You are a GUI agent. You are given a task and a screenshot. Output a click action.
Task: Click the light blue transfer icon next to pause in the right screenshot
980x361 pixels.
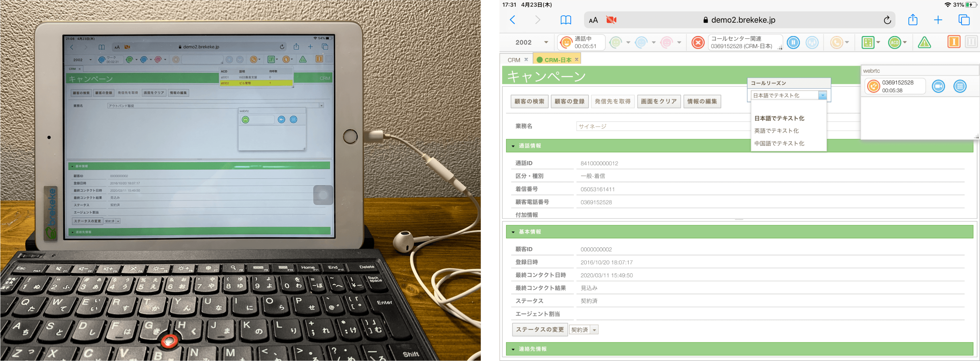812,42
